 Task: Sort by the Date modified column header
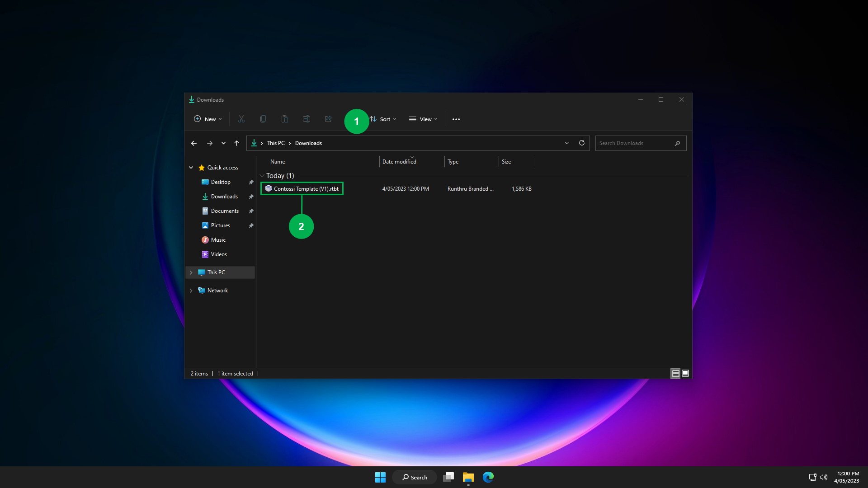(399, 162)
